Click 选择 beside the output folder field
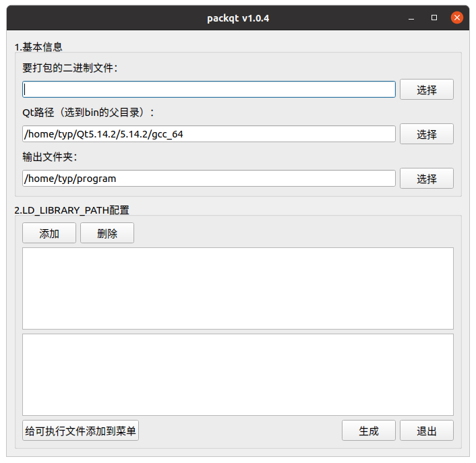476x463 pixels. 427,179
